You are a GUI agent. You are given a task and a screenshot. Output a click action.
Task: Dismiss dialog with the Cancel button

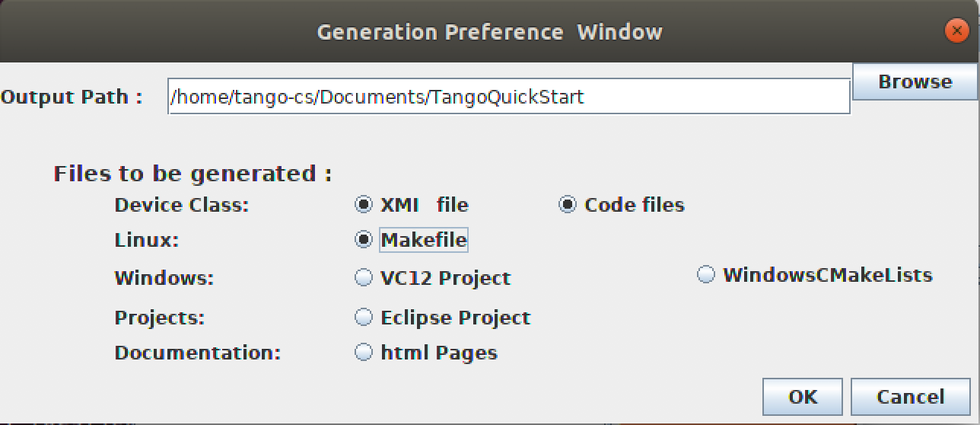coord(910,397)
